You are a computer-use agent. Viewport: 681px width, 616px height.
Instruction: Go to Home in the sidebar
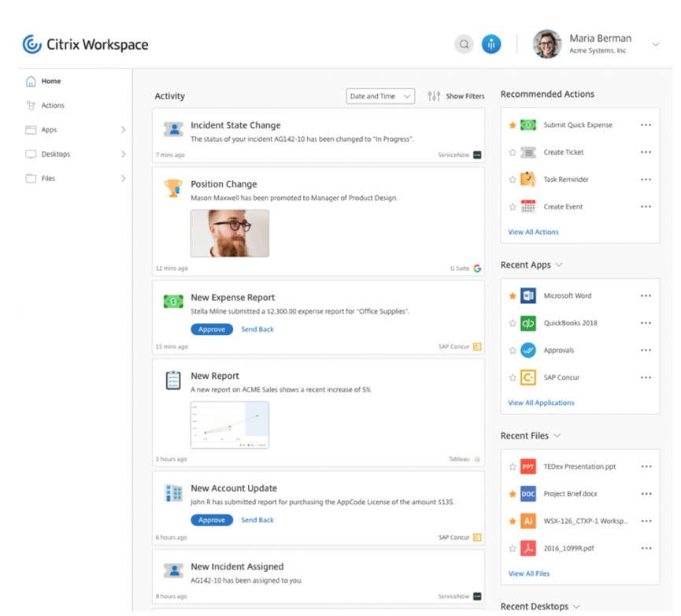[43, 81]
